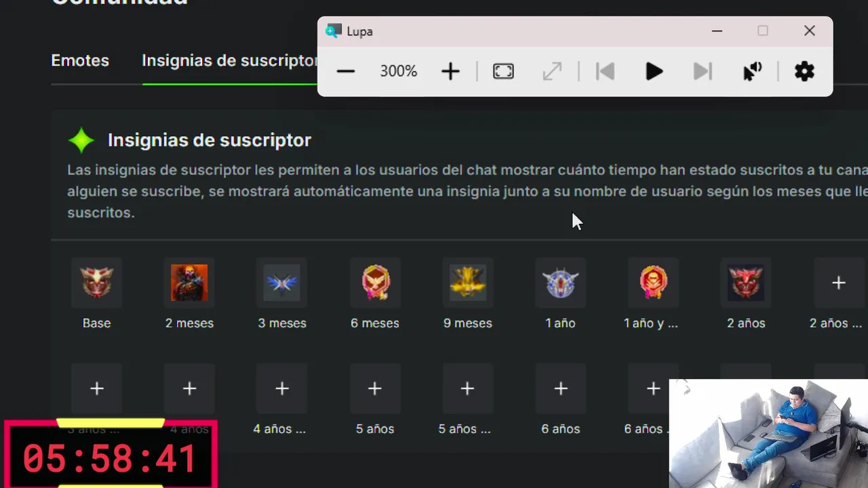Select the 6 meses badge
The height and width of the screenshot is (488, 868).
coord(375,283)
